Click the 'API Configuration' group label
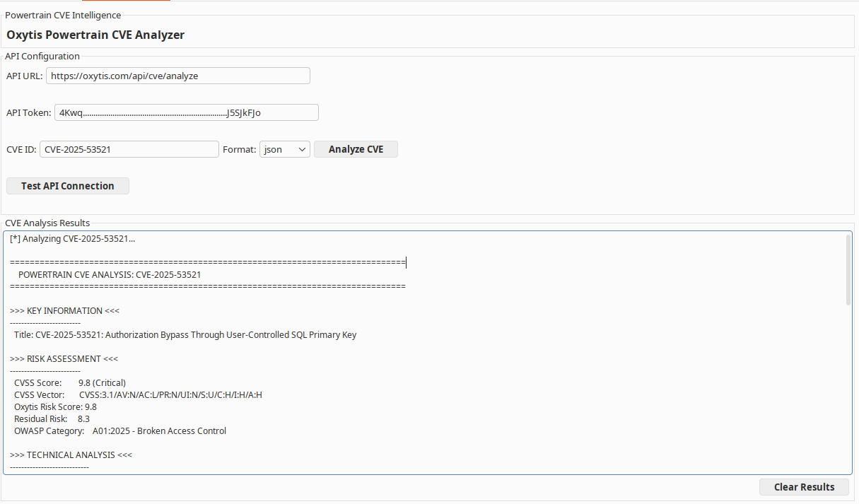The image size is (859, 504). [42, 56]
